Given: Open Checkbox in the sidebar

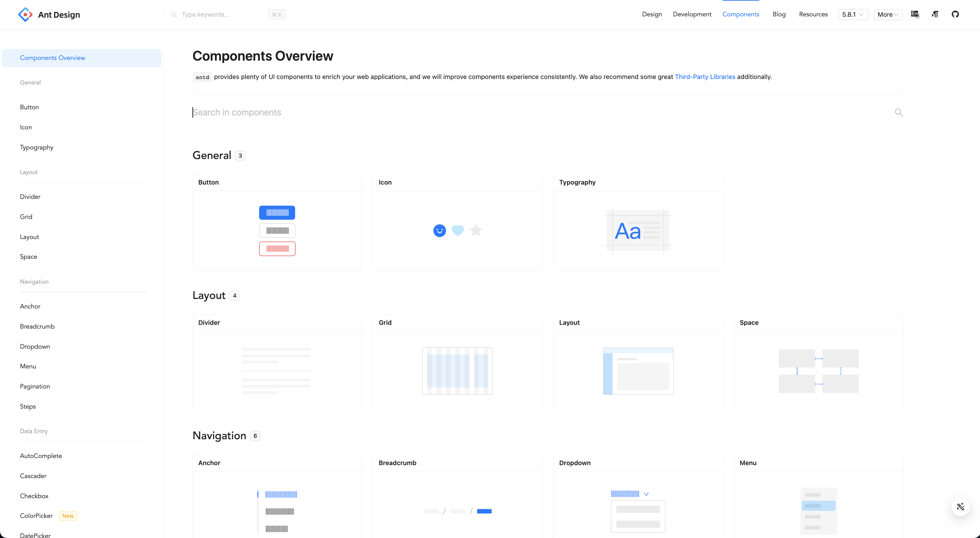Looking at the screenshot, I should pos(34,496).
